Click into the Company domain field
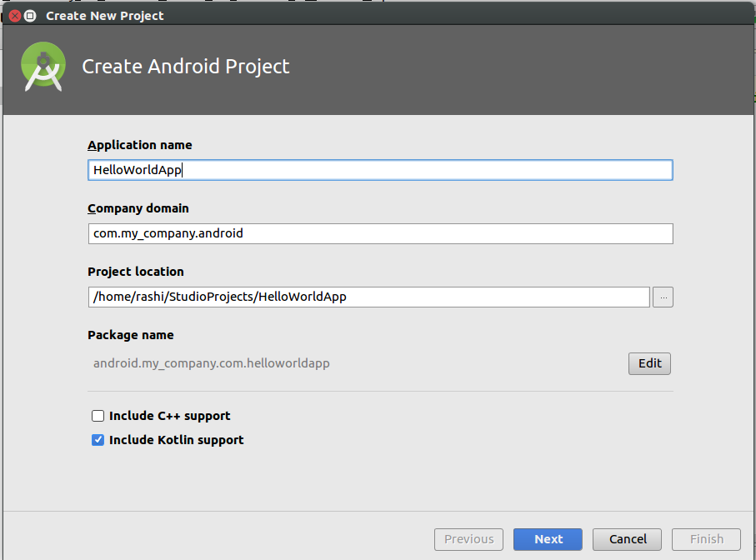 pyautogui.click(x=380, y=233)
